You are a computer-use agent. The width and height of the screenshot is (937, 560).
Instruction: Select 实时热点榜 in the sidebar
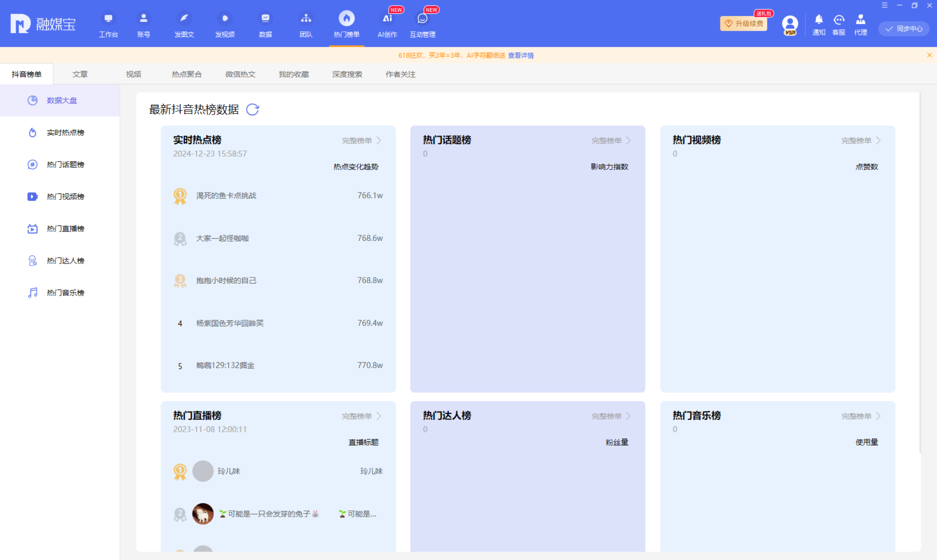click(x=60, y=132)
